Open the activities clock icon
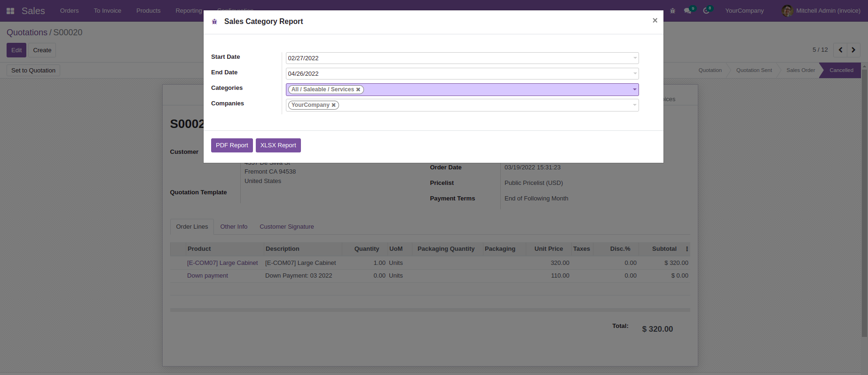 tap(706, 11)
